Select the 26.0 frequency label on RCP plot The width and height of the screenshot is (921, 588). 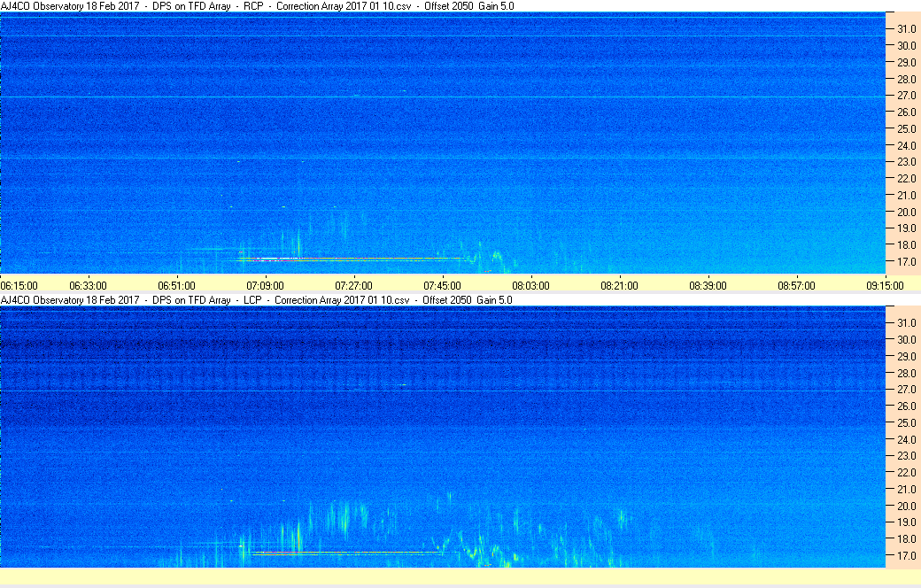pyautogui.click(x=906, y=112)
